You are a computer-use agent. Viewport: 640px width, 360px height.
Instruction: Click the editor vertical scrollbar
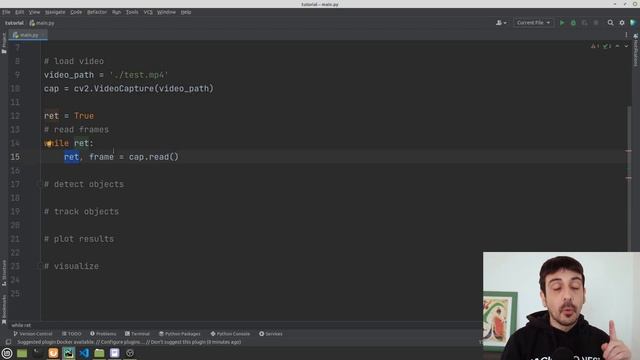629,178
